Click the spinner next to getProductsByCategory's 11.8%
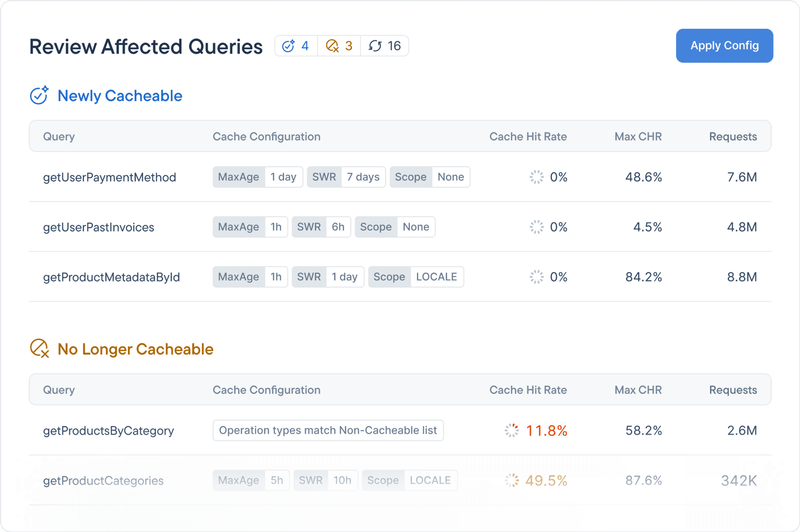The image size is (800, 532). (511, 430)
